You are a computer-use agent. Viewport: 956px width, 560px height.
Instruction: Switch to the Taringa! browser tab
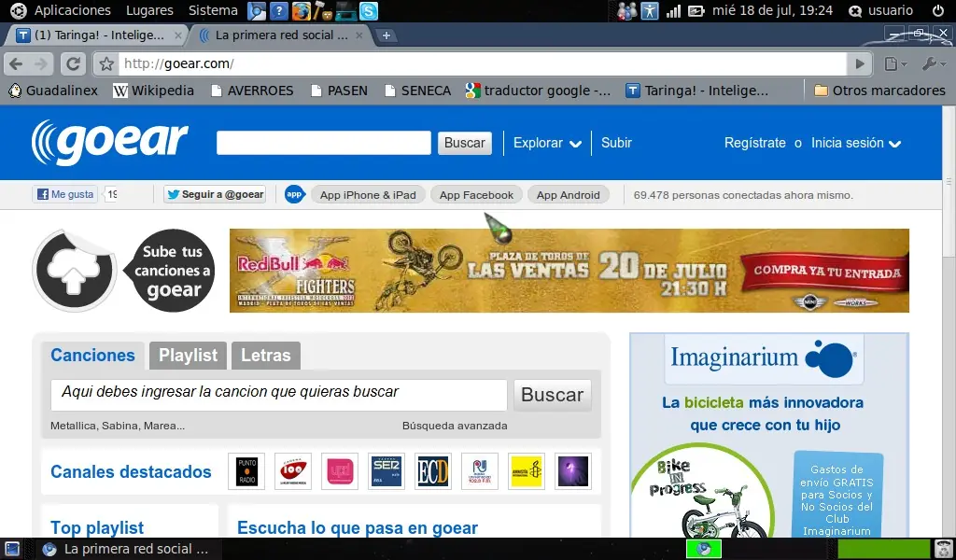[x=97, y=35]
